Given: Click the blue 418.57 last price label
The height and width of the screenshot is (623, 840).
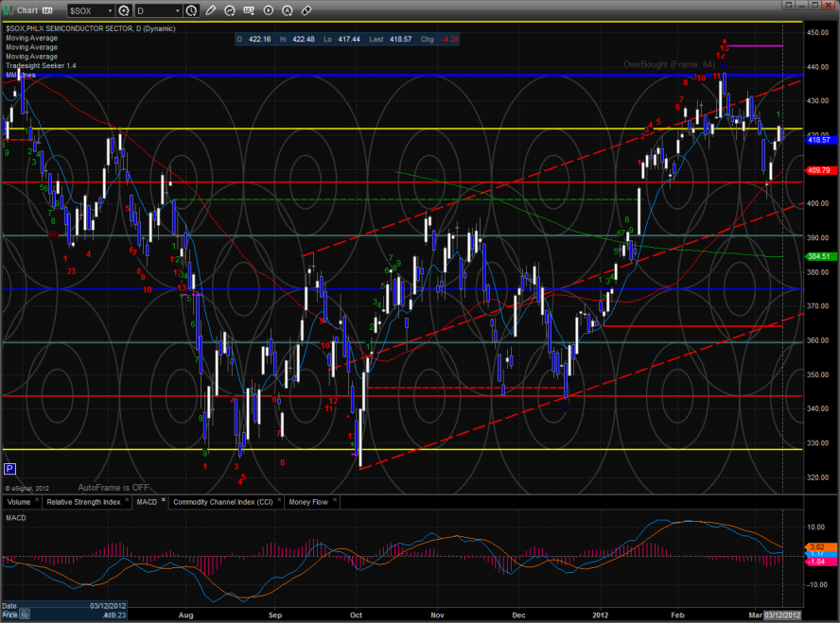Looking at the screenshot, I should click(819, 140).
